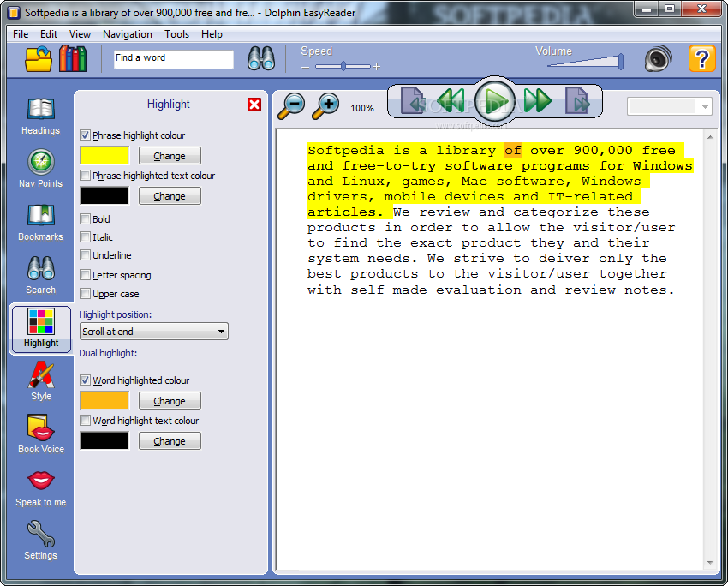The width and height of the screenshot is (728, 586).
Task: Click the orange word highlight swatch
Action: click(104, 401)
